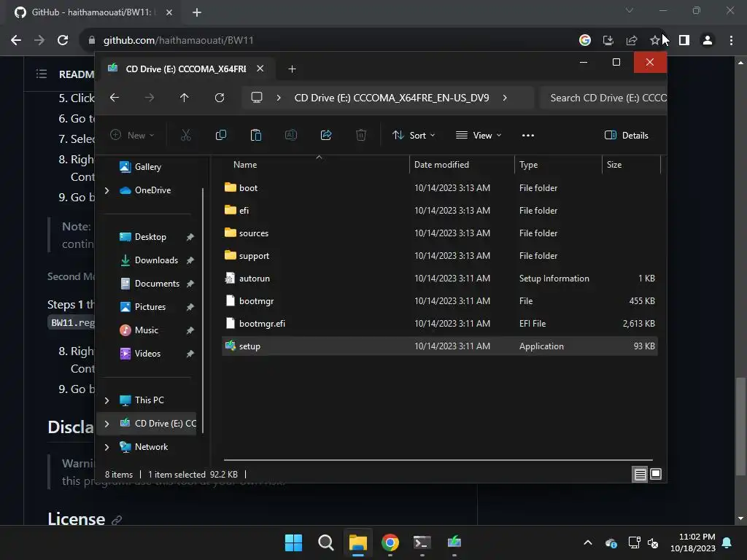Expand the Network tree node
Image resolution: width=747 pixels, height=560 pixels.
tap(107, 447)
